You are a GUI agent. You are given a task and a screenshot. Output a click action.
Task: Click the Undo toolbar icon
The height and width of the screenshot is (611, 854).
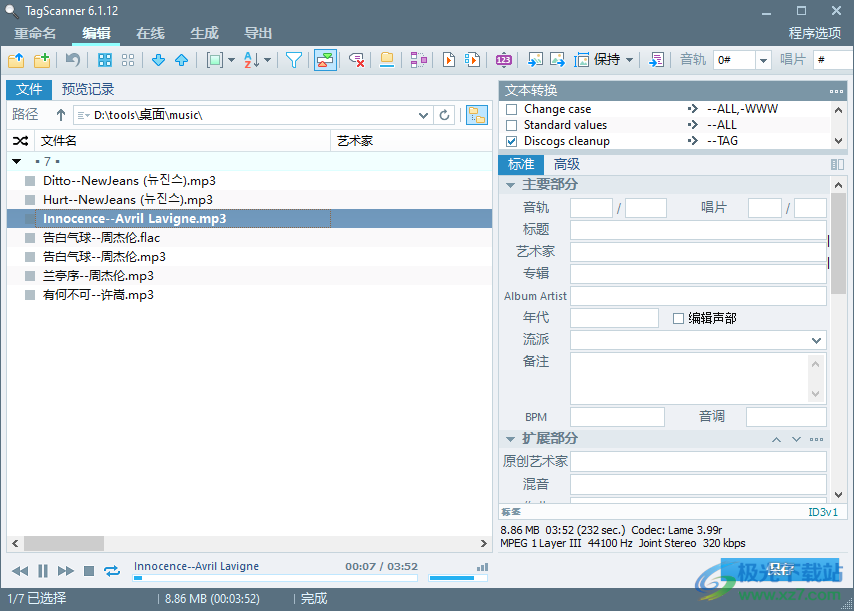74,59
